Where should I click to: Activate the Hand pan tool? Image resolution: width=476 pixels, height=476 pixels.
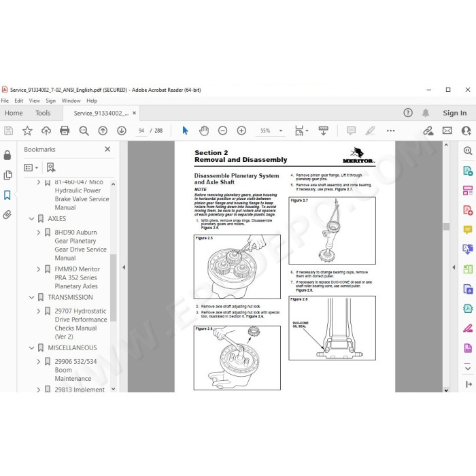[x=204, y=131]
